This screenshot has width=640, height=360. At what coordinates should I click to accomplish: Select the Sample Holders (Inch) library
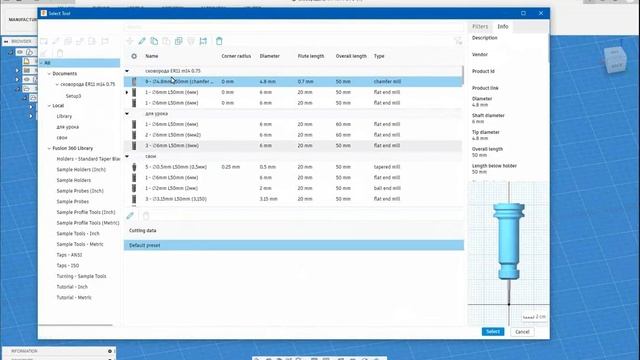point(81,169)
